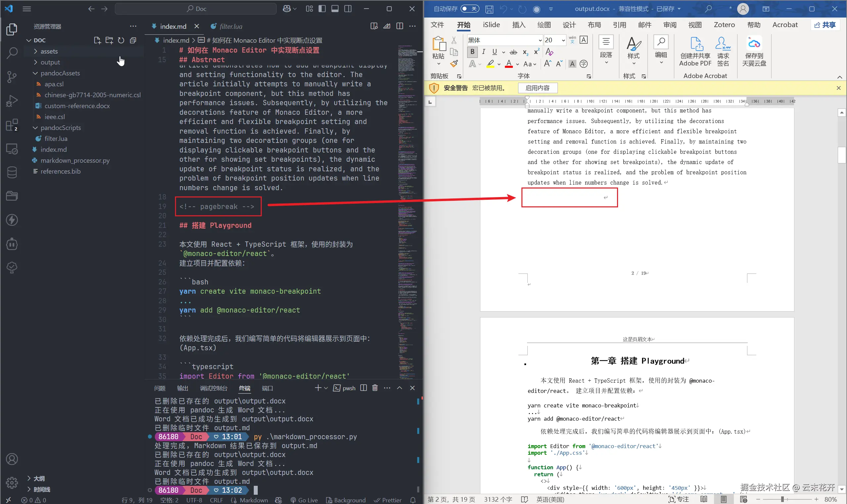Click the Format Painter brush in Word
This screenshot has width=847, height=504.
click(x=454, y=64)
